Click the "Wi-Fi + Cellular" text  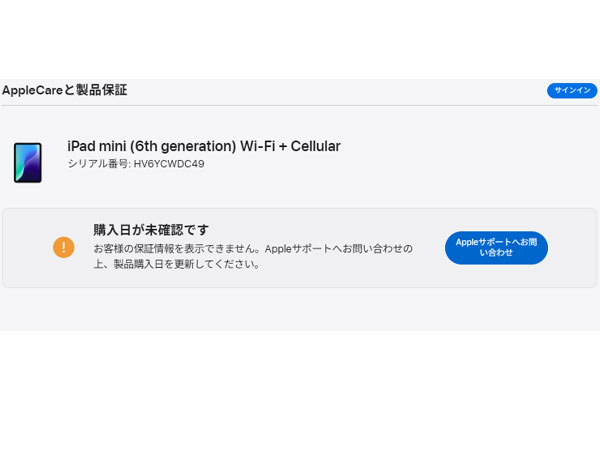point(290,146)
